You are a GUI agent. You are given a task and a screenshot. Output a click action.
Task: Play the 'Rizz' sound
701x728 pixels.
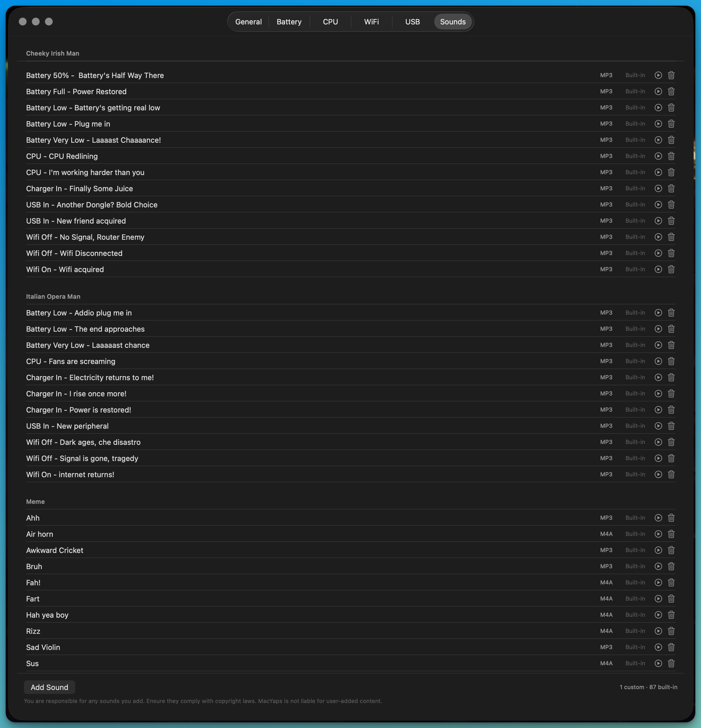pos(658,631)
